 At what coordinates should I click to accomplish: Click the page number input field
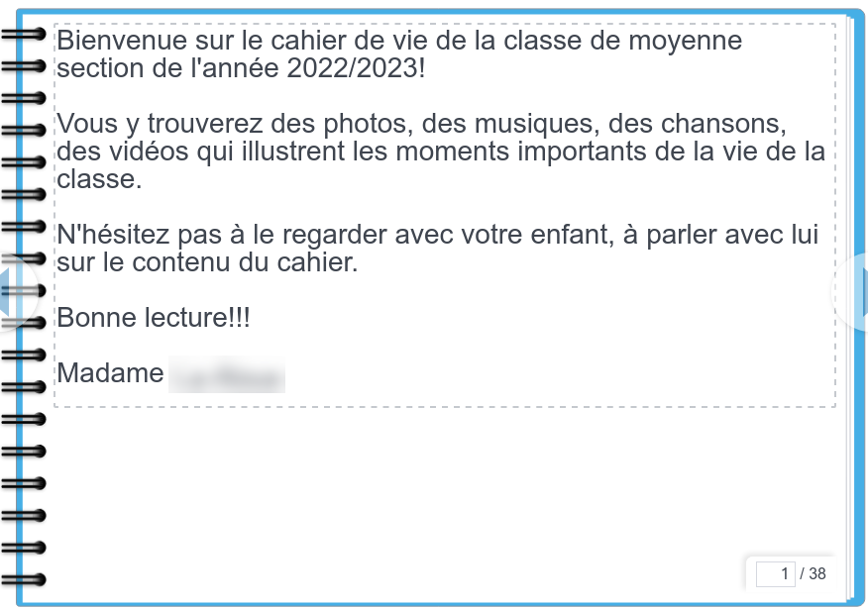[x=776, y=573]
